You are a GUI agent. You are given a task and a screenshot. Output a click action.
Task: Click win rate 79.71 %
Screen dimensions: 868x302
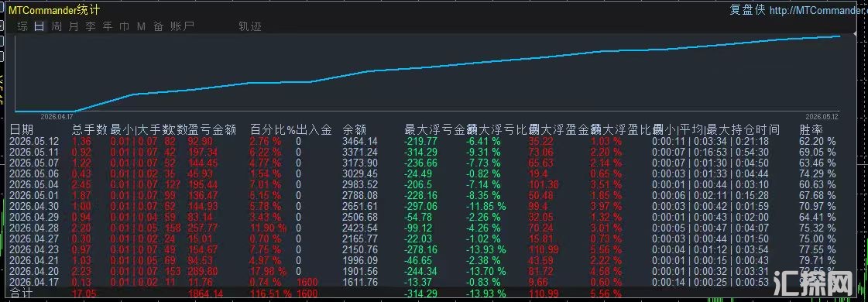817,260
